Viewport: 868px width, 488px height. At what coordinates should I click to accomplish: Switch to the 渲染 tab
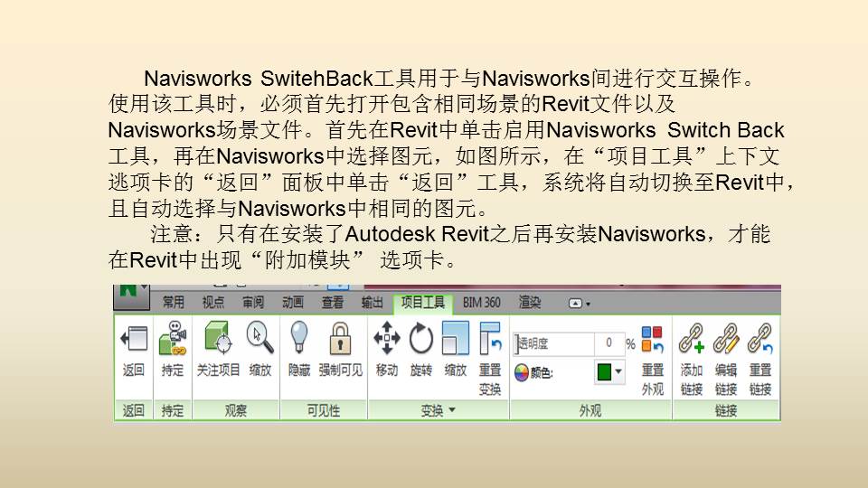click(530, 302)
